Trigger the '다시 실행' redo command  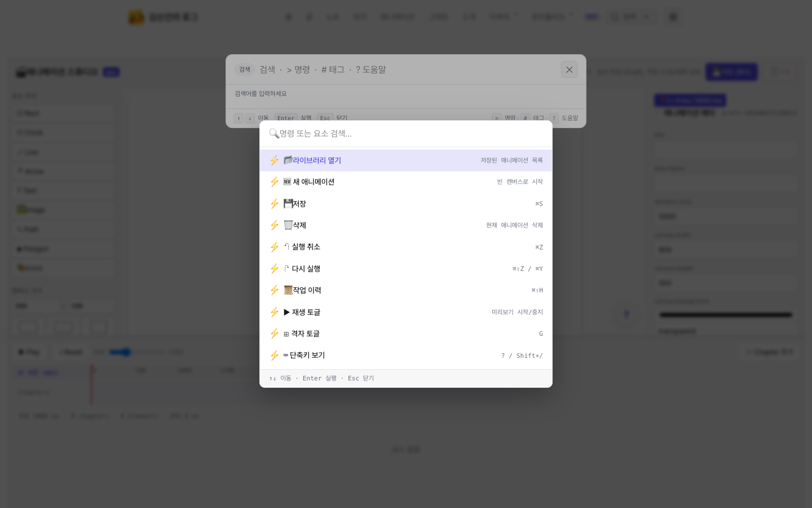406,269
